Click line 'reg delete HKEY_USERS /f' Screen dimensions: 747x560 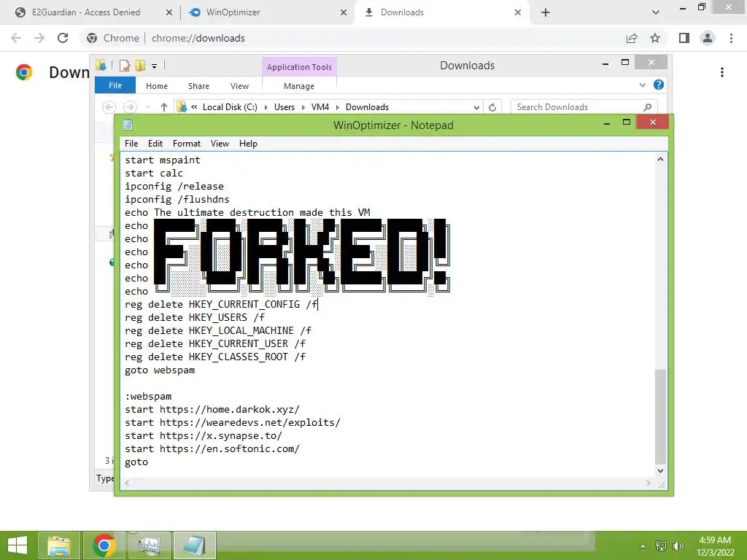click(x=195, y=318)
